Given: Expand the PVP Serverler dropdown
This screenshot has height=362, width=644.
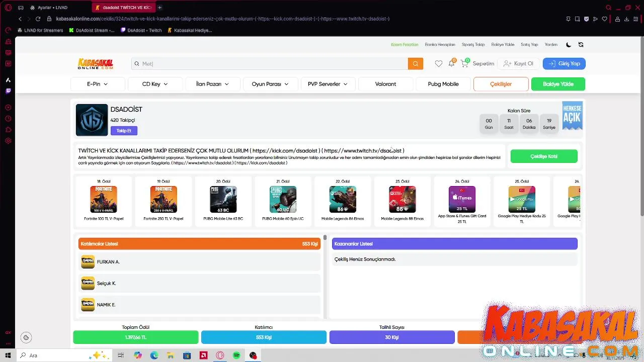Looking at the screenshot, I should (x=328, y=84).
